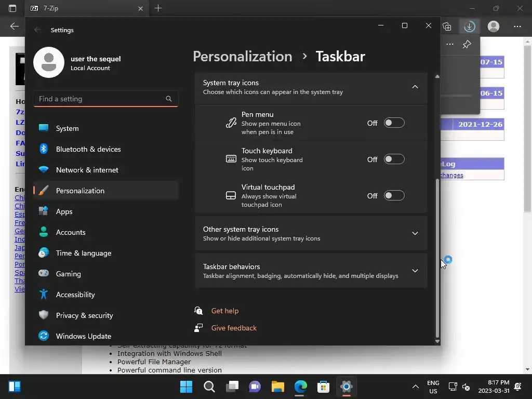Viewport: 532px width, 399px height.
Task: Open clock and date 8:17 PM
Action: pyautogui.click(x=494, y=387)
